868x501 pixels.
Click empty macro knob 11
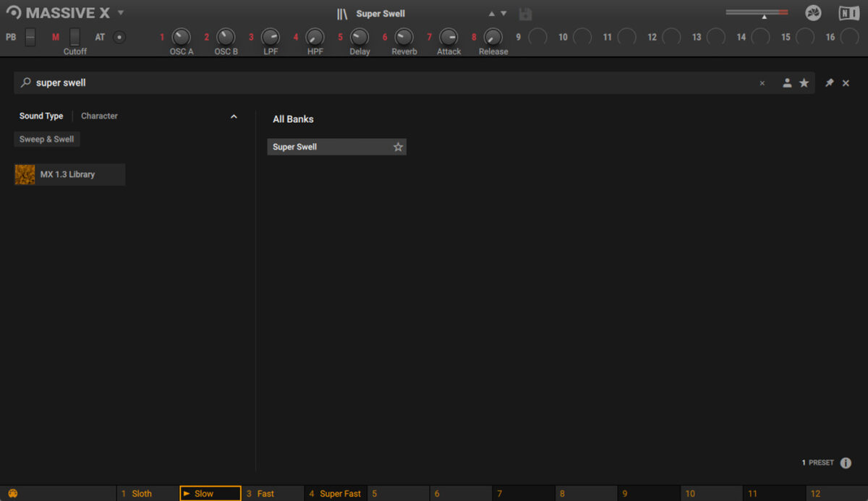627,37
